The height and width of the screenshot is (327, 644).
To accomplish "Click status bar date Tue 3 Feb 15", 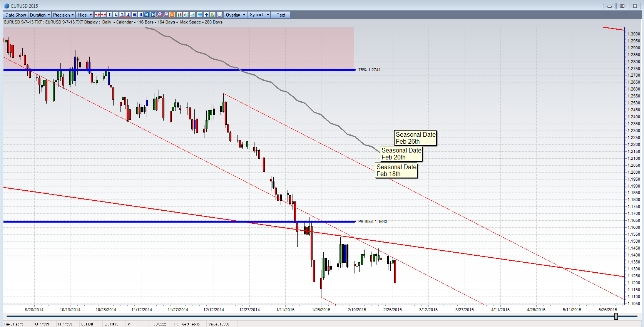I will pyautogui.click(x=13, y=324).
